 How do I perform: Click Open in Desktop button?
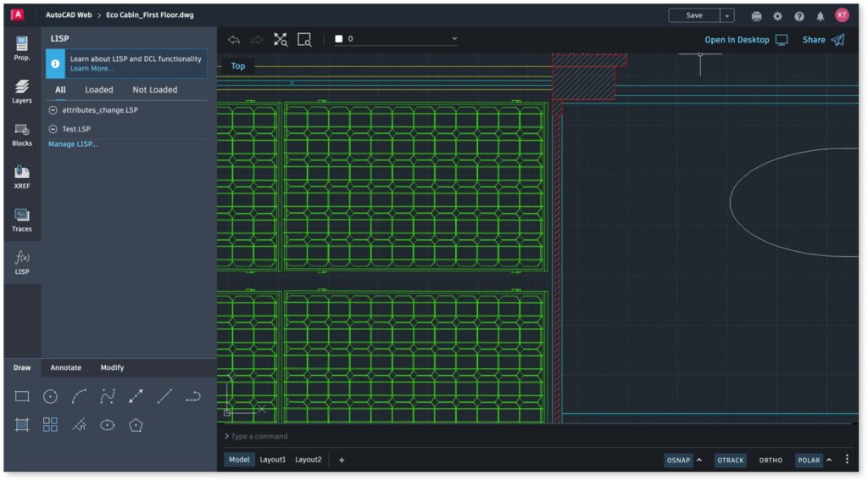pyautogui.click(x=745, y=40)
